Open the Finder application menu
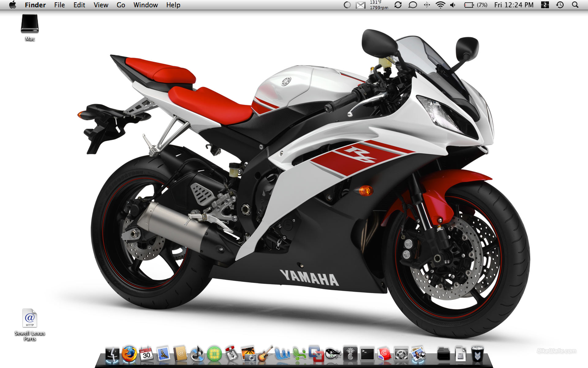Screen dimensions: 588x368 click(x=35, y=5)
